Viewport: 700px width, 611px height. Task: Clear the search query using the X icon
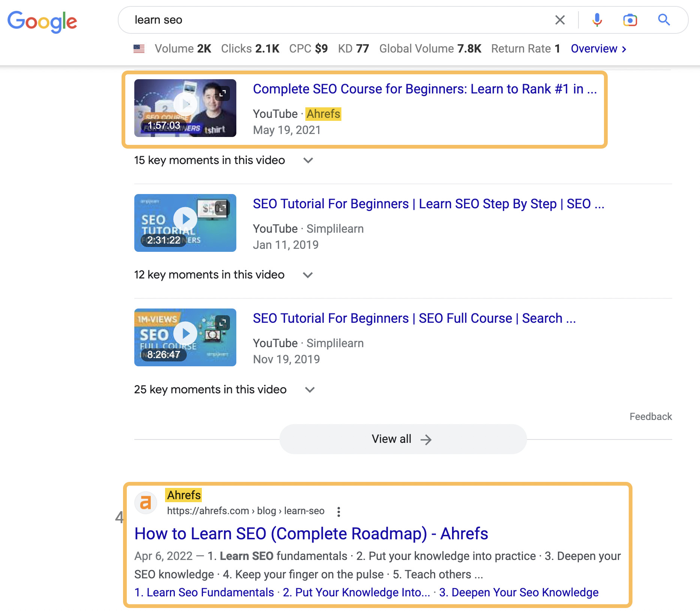click(x=560, y=20)
